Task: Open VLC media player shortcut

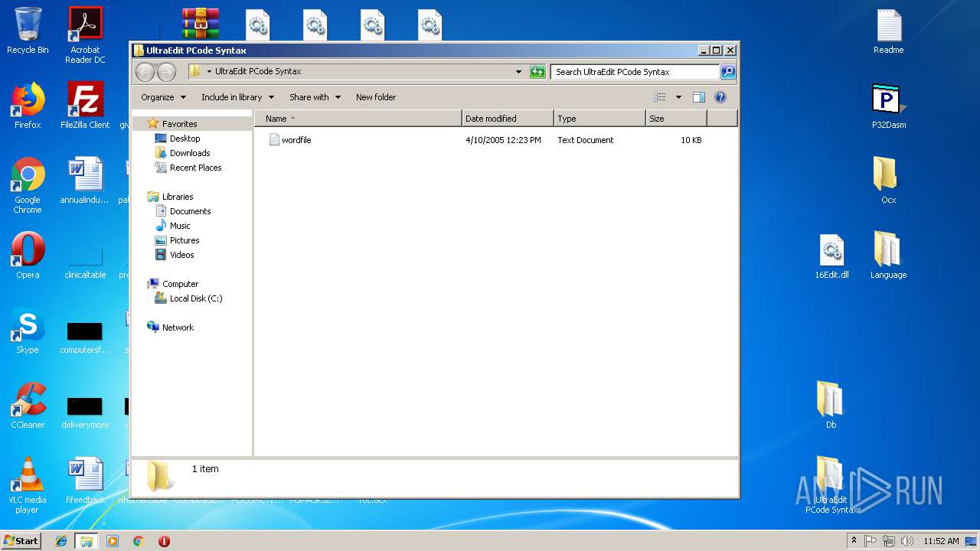Action: (28, 485)
